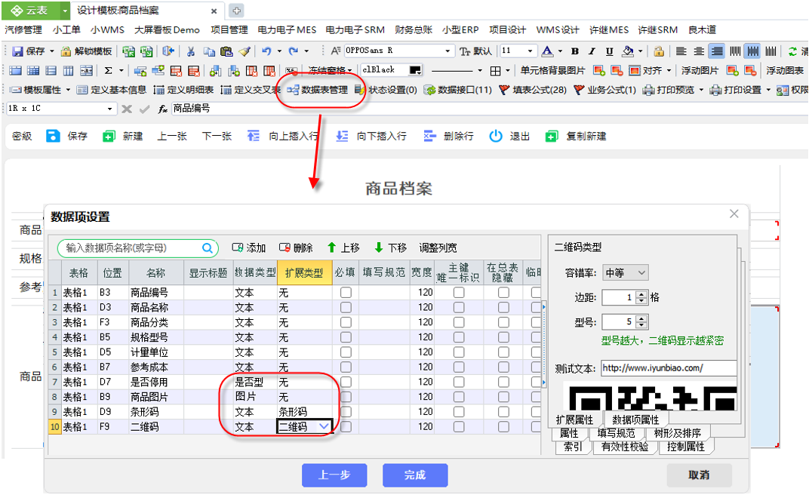Click the 完成 button
812x504 pixels.
coord(414,475)
